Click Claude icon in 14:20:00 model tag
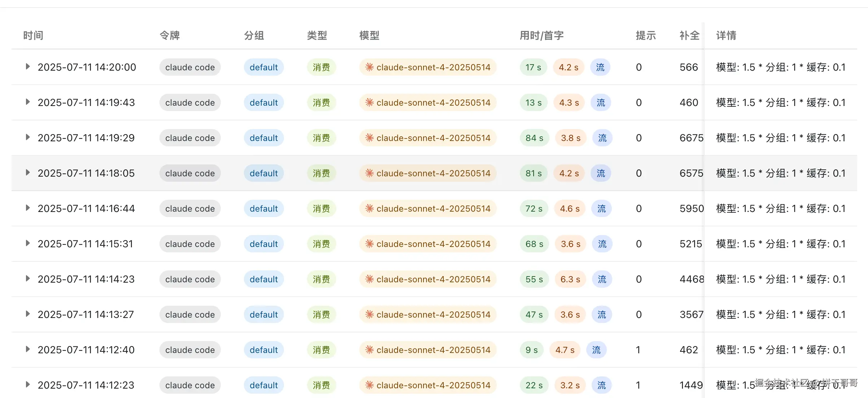Screen dimensions: 868x398 (x=369, y=67)
